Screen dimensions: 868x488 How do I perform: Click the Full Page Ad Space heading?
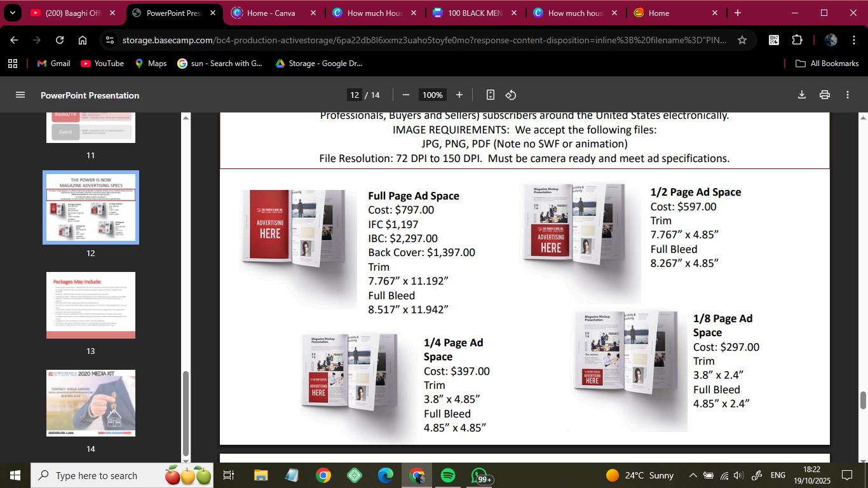pos(414,196)
